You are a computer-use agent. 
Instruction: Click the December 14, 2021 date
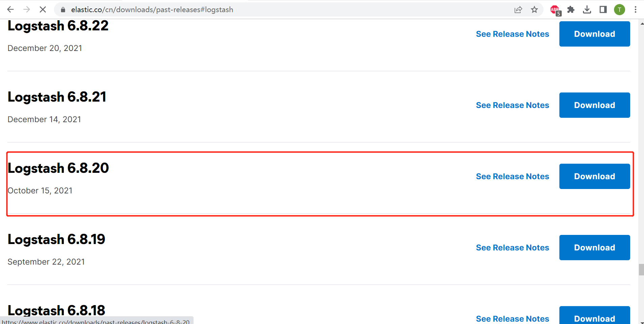tap(44, 119)
